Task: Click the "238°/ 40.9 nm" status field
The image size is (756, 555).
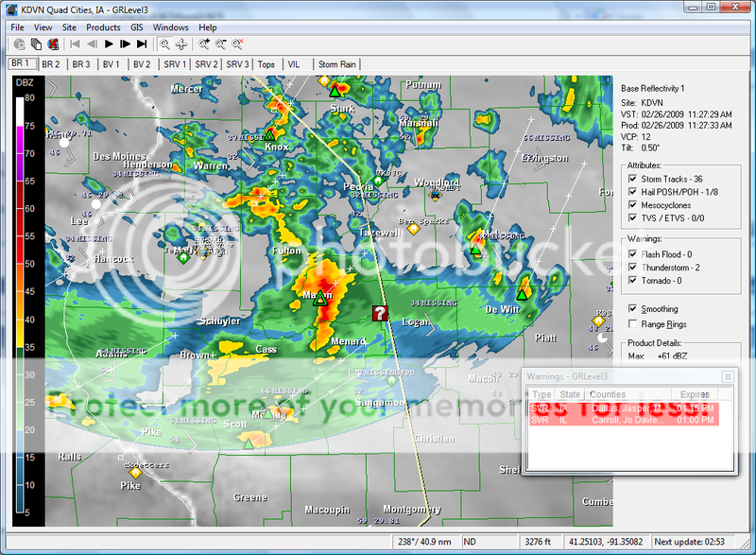Action: 424,542
